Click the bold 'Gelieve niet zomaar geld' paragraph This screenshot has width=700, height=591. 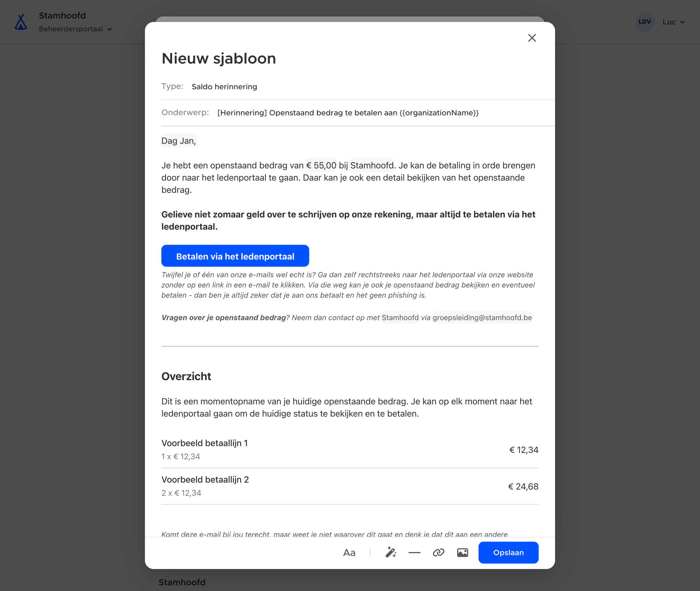(348, 221)
